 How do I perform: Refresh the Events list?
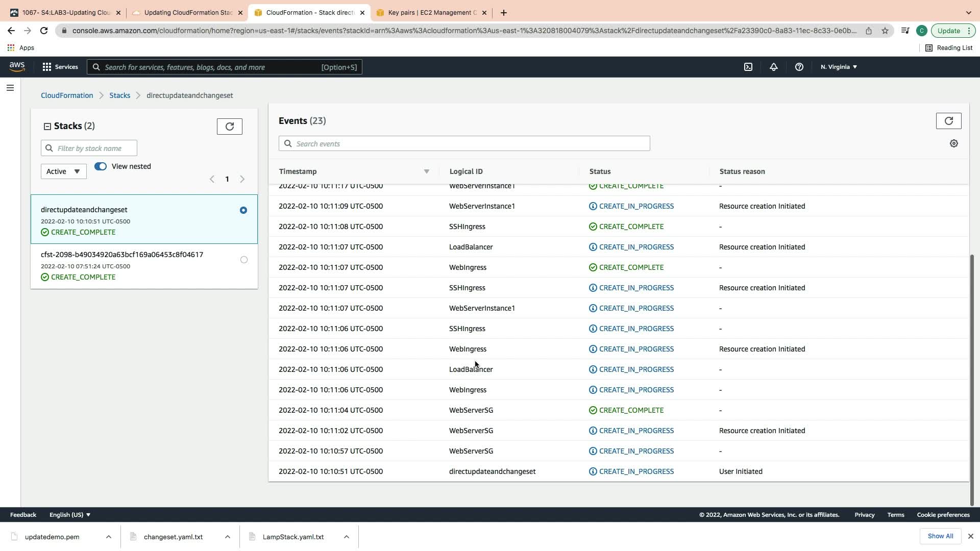(948, 121)
